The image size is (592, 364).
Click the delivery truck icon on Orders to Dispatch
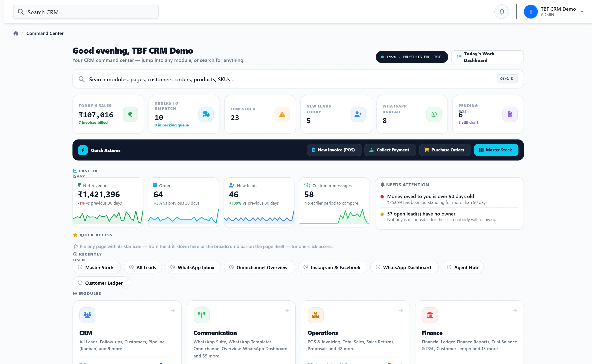pos(206,114)
